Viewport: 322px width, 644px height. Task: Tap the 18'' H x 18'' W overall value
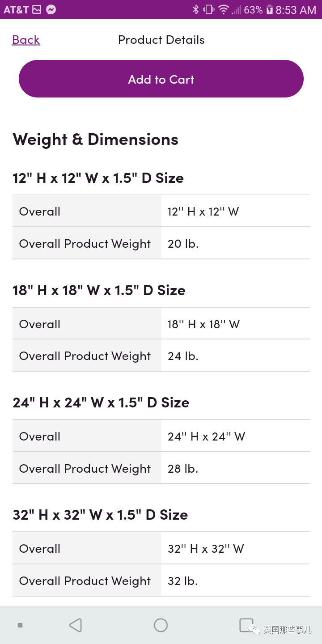[x=203, y=324]
